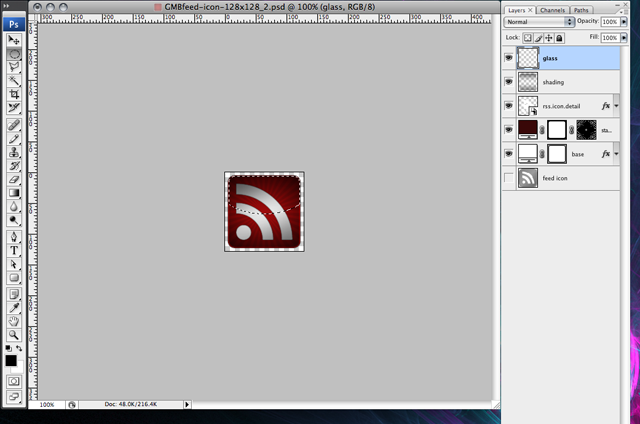
Task: Select the Path Selection tool
Action: 14,264
